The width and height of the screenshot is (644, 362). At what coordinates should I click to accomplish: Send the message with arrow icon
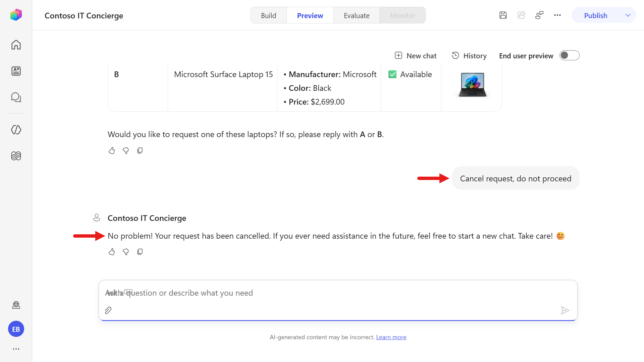coord(565,310)
